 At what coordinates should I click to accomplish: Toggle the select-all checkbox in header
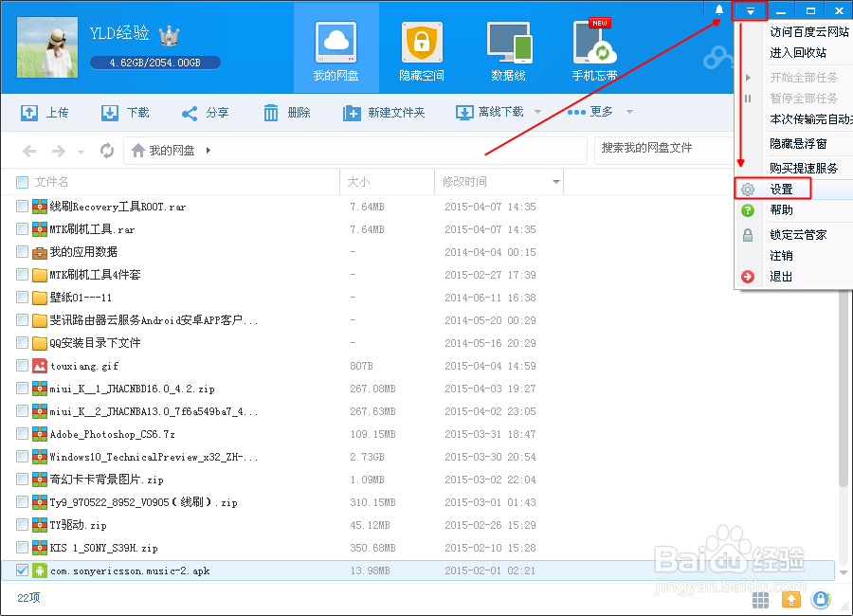(x=21, y=181)
